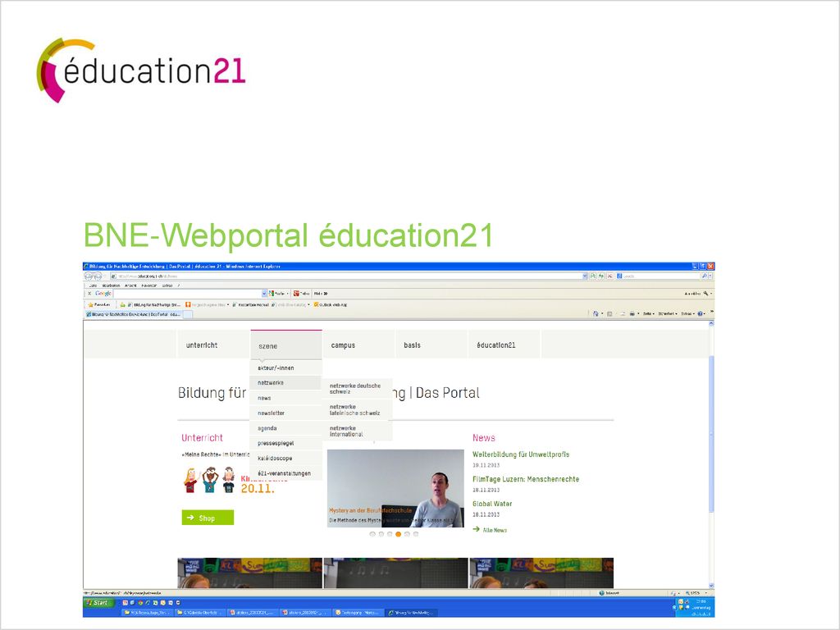This screenshot has width=840, height=630.
Task: Close the Google toolbar with its X icon
Action: (x=89, y=294)
